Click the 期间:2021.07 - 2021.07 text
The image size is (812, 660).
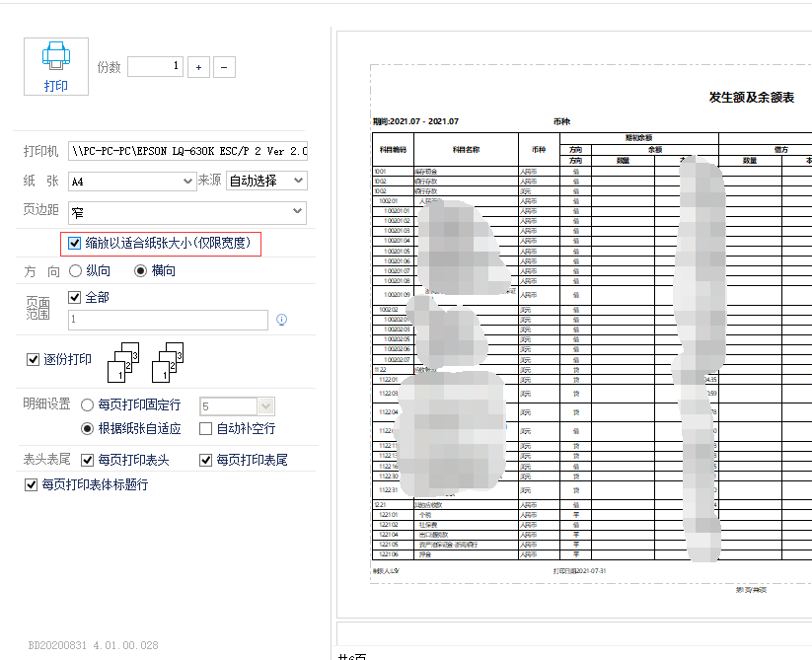coord(415,121)
